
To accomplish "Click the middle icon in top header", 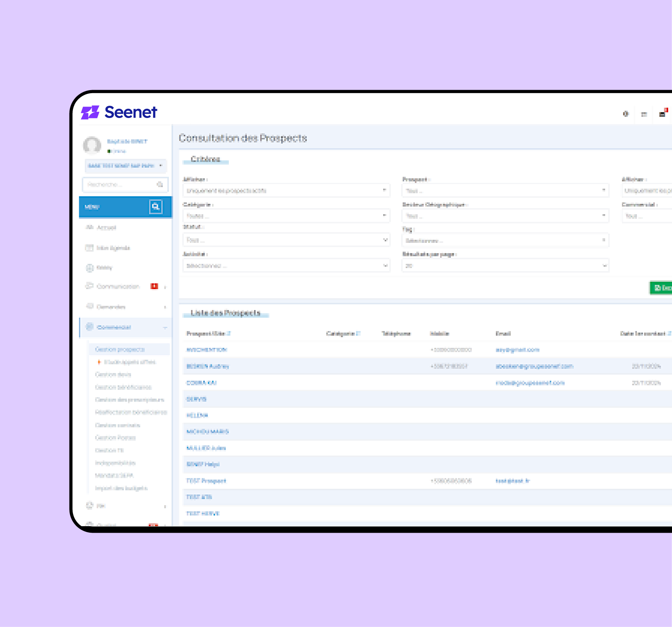I will (x=644, y=114).
